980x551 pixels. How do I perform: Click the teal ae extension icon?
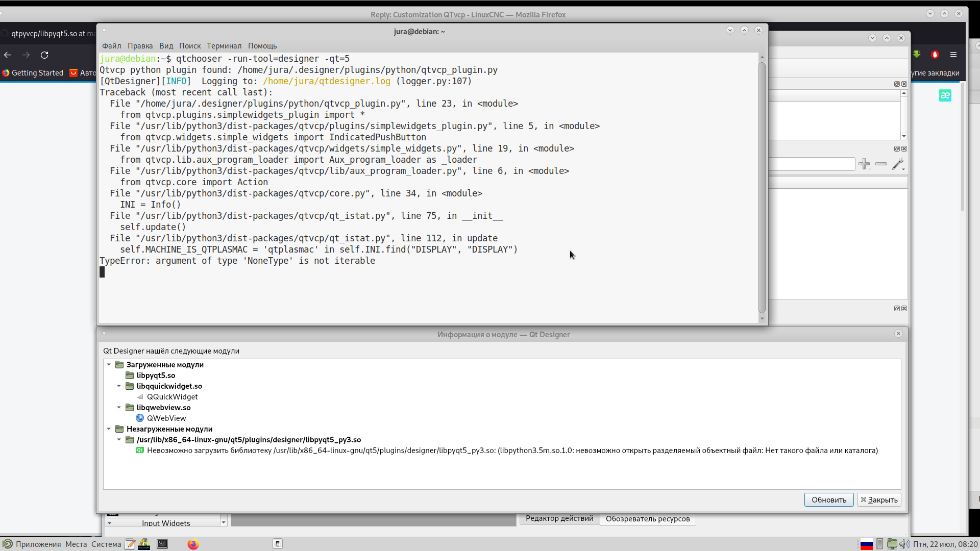tap(945, 95)
